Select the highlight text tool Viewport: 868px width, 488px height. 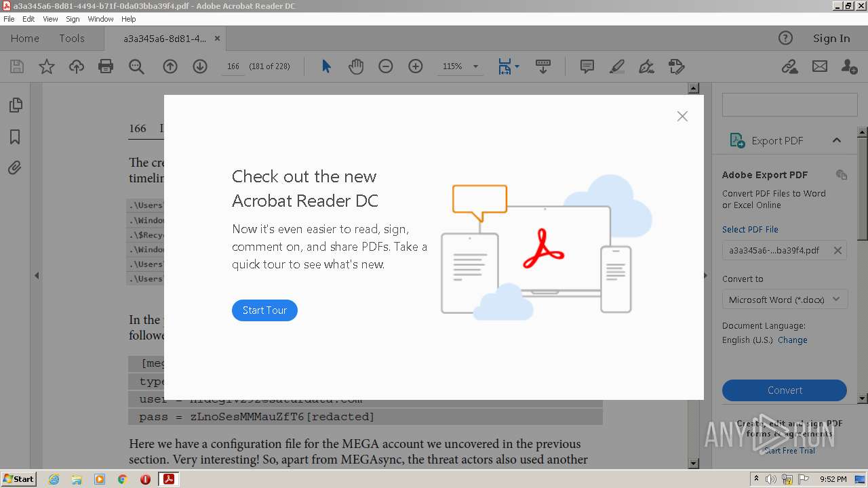(x=617, y=66)
